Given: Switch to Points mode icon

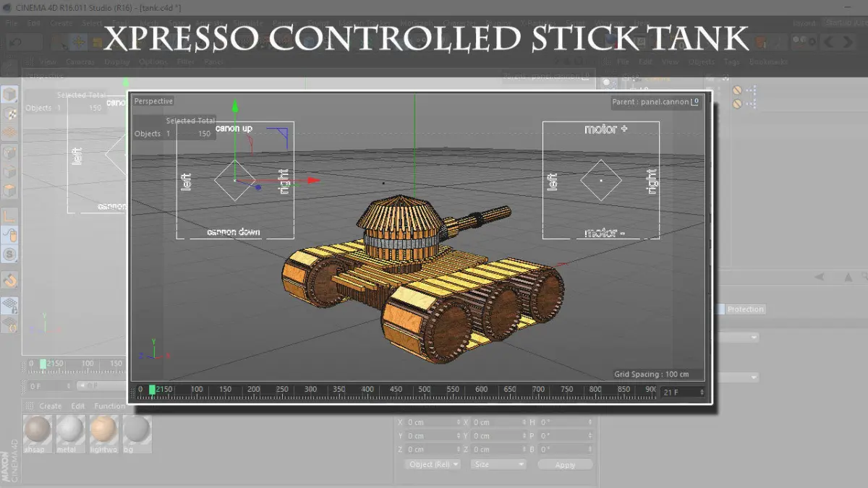Looking at the screenshot, I should (9, 153).
